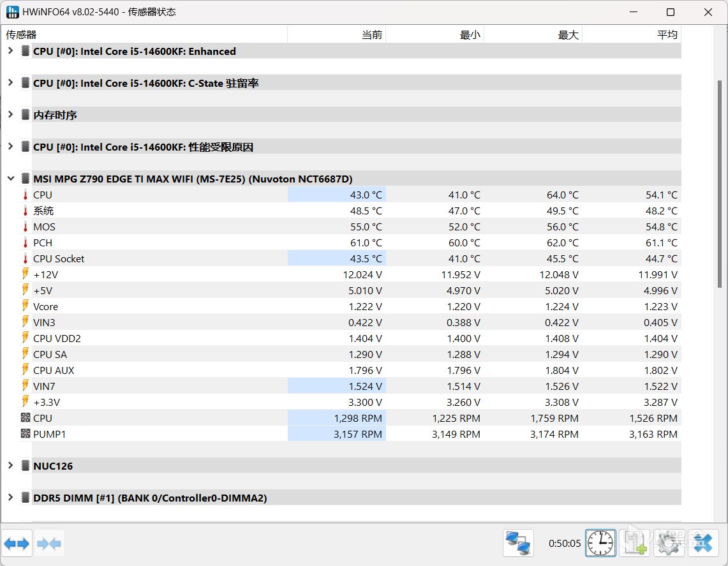Open remote monitoring network computers icon
The image size is (728, 566).
(x=518, y=543)
